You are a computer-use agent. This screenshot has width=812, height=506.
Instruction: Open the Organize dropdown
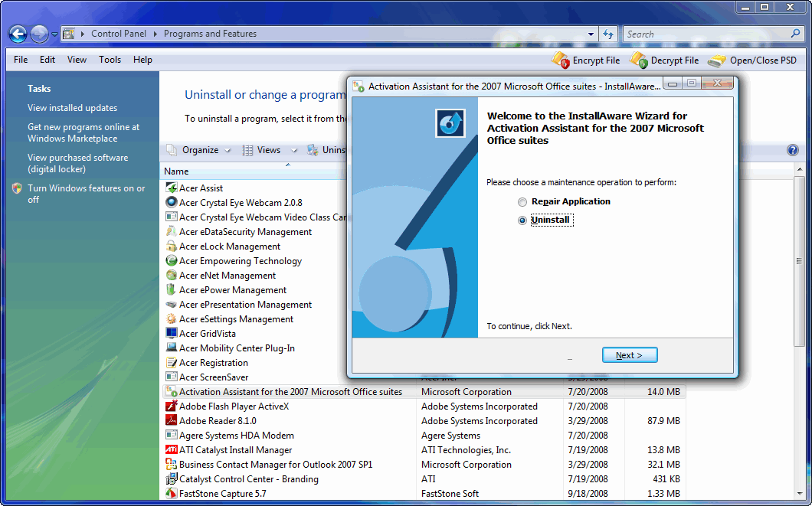coord(199,150)
